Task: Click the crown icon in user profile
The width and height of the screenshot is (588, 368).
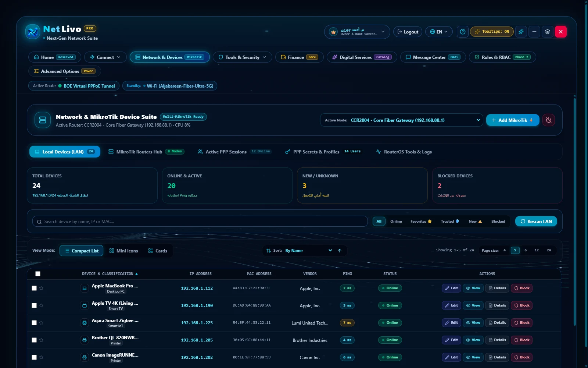Action: [333, 32]
